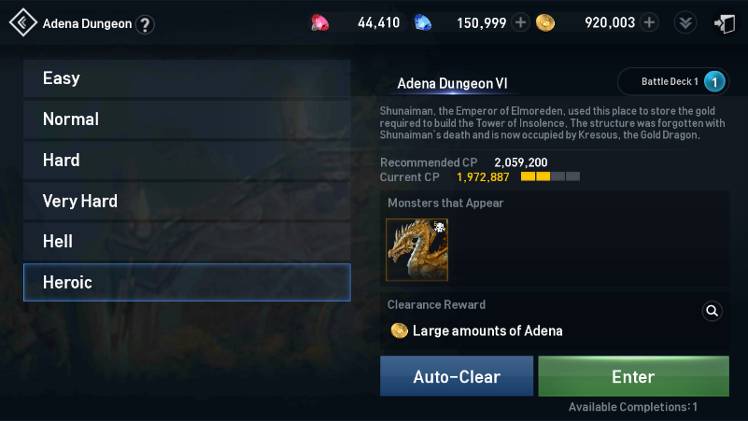Click the green Enter button
Image resolution: width=748 pixels, height=421 pixels.
[634, 376]
